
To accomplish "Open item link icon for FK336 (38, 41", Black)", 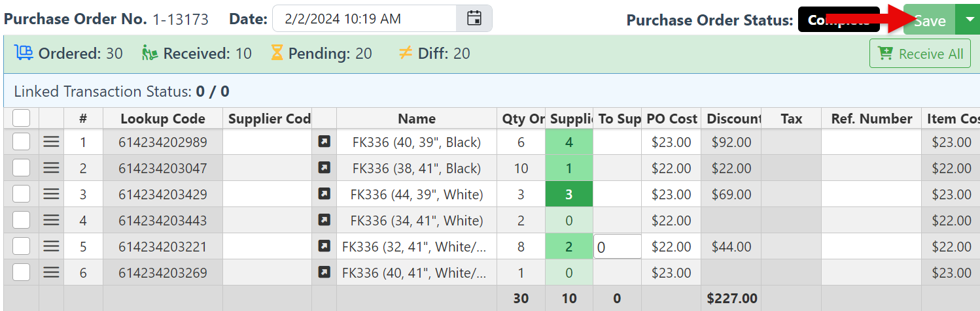I will 324,168.
